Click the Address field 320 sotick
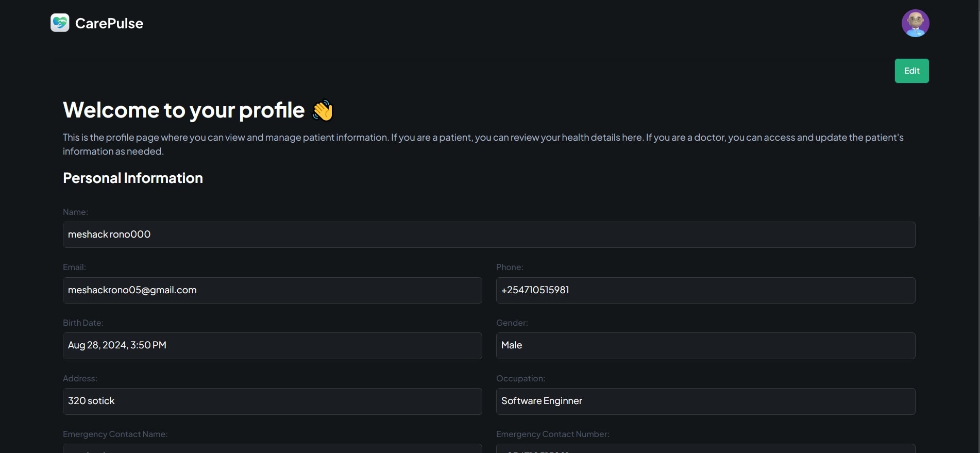Image resolution: width=980 pixels, height=453 pixels. coord(272,401)
